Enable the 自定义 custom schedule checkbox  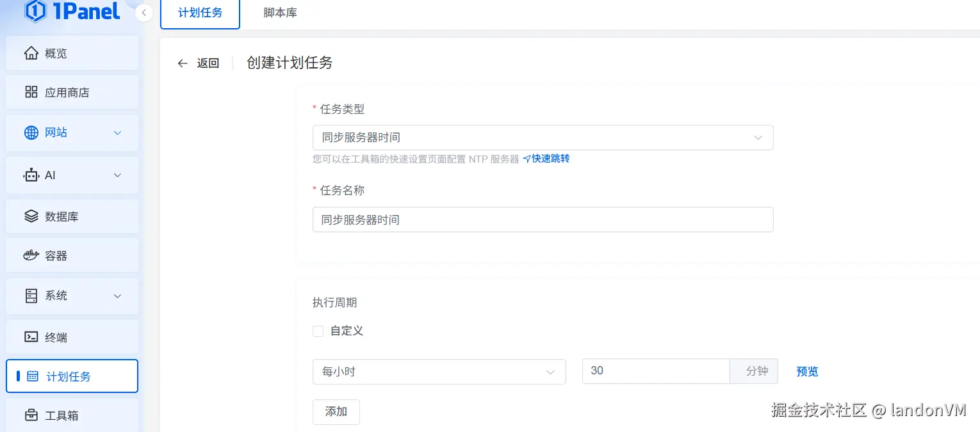click(x=318, y=331)
